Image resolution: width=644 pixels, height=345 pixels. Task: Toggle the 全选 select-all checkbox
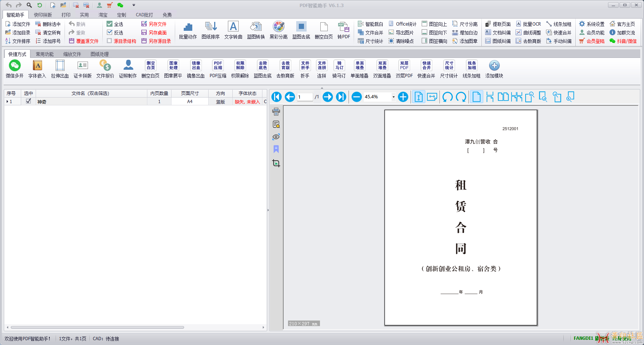click(109, 24)
